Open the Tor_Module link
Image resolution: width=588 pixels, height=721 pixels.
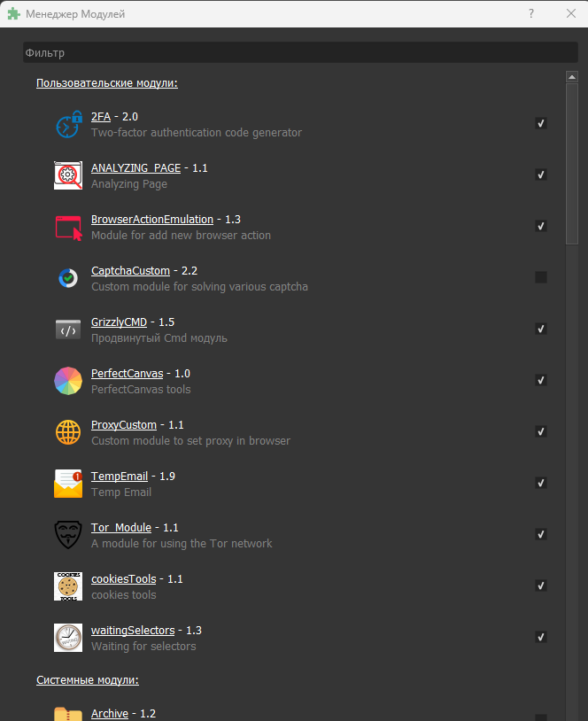coord(121,527)
